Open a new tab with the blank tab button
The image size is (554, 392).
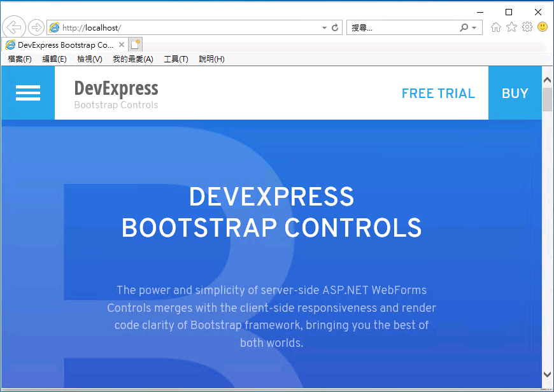click(136, 45)
